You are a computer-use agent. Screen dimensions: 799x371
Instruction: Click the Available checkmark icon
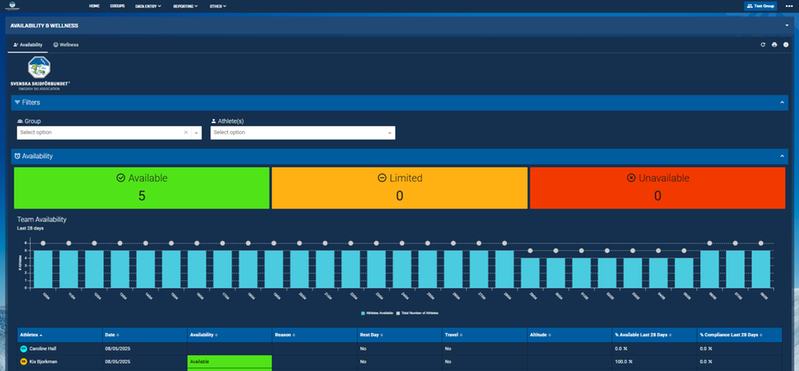[121, 178]
